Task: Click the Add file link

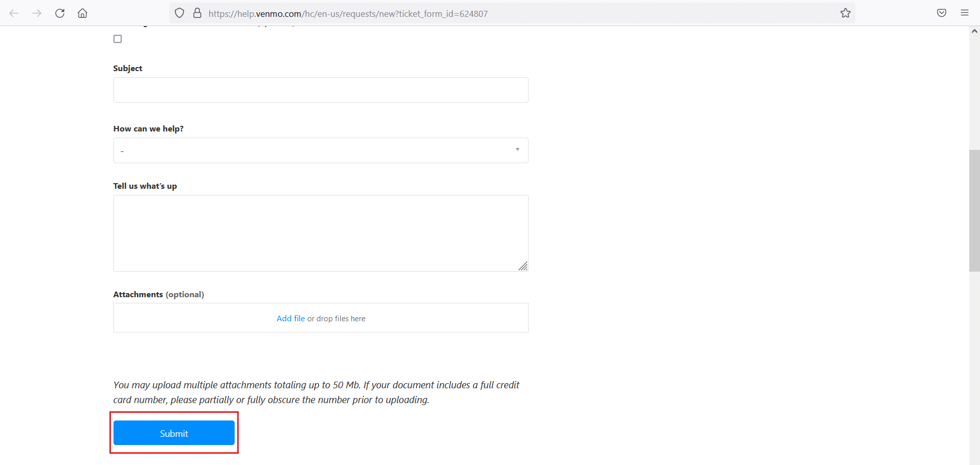Action: (x=290, y=318)
